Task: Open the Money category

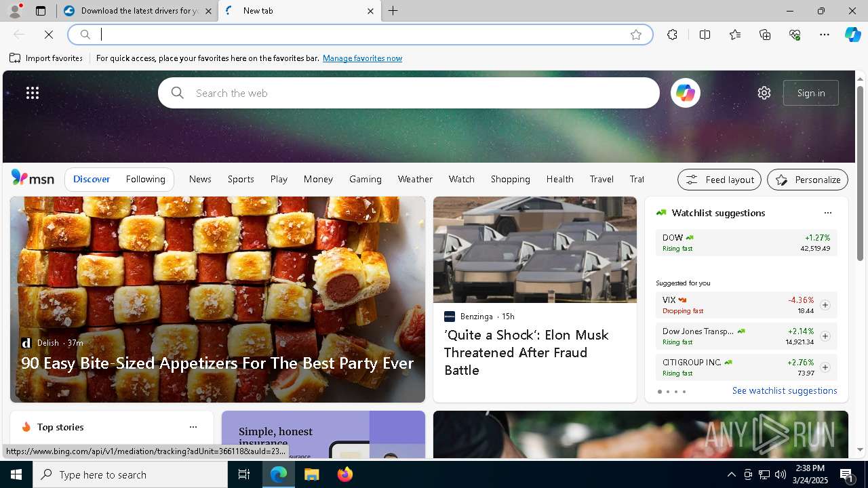Action: (x=318, y=179)
